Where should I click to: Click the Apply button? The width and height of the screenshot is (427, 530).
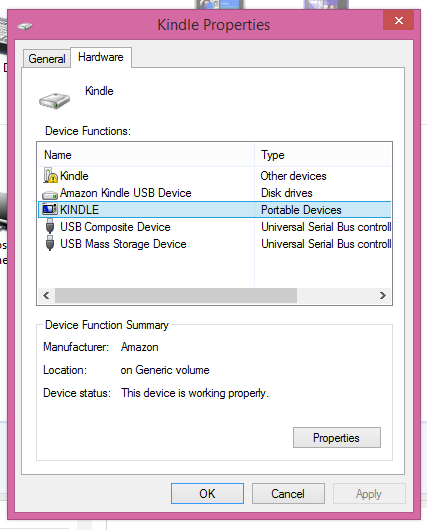tap(369, 493)
